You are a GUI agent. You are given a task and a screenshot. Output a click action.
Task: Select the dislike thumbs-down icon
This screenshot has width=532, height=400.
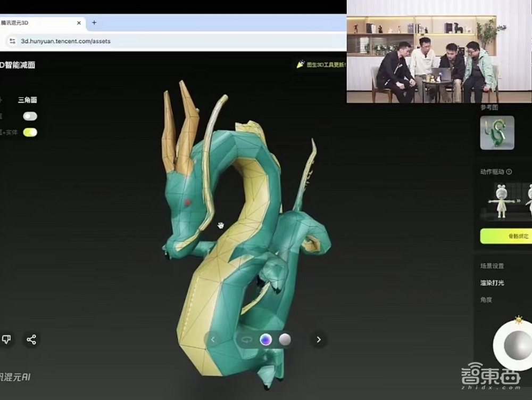7,339
